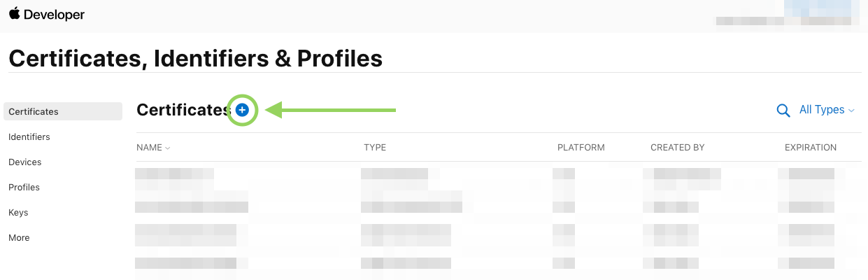Go to Devices in sidebar
This screenshot has width=868, height=280.
pyautogui.click(x=25, y=162)
